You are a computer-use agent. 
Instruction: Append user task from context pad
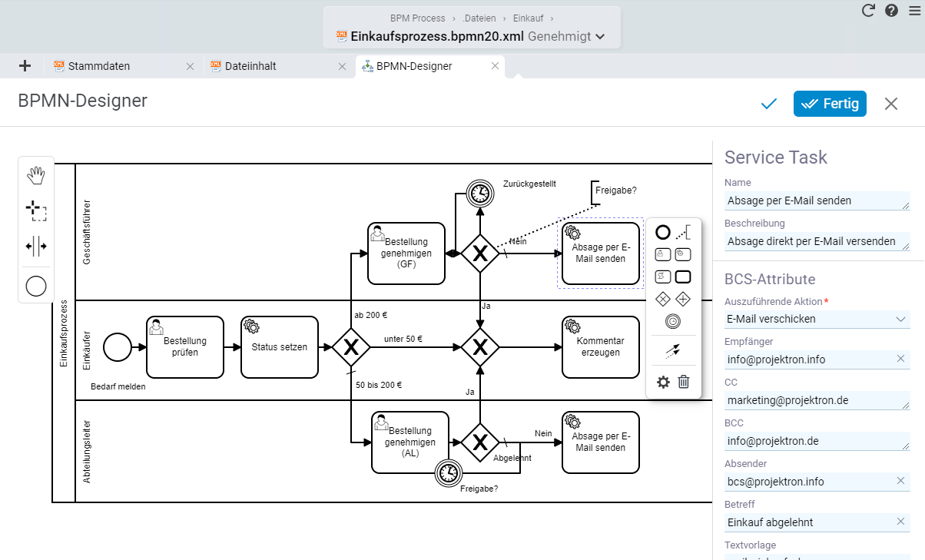coord(662,253)
